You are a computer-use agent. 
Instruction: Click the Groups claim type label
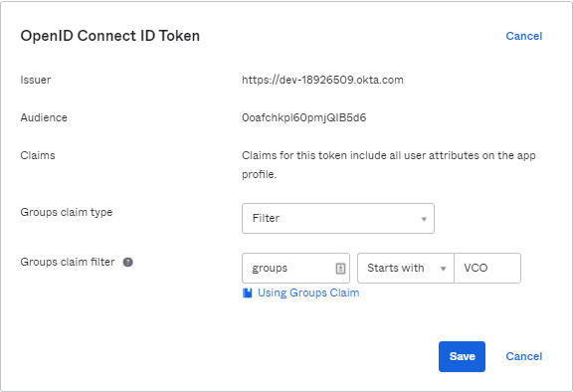[67, 212]
